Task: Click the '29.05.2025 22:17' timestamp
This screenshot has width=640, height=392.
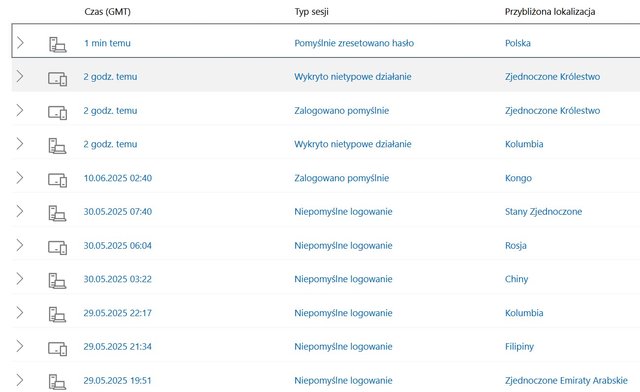Action: tap(118, 313)
